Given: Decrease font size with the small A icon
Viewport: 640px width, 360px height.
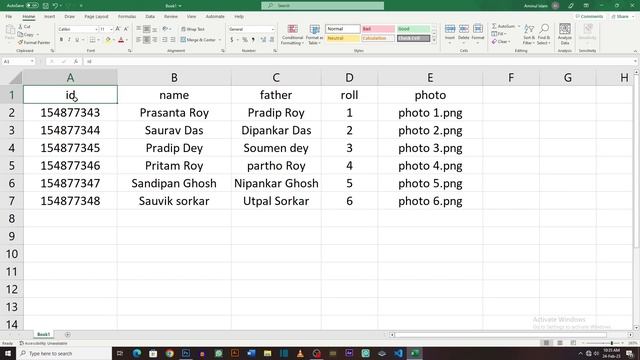Looking at the screenshot, I should 126,29.
